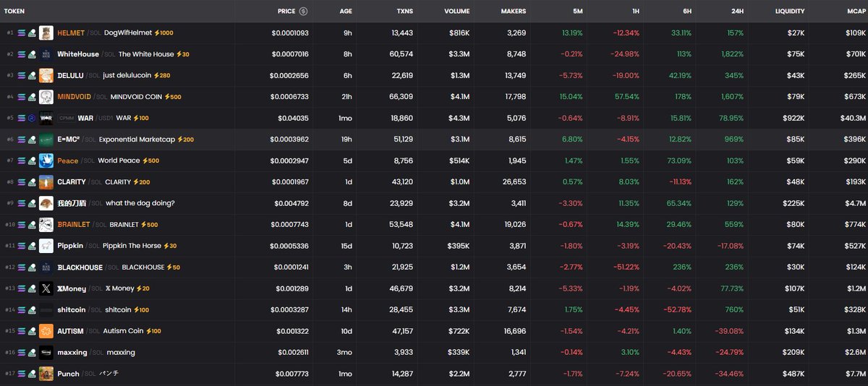Sort table by AGE column
Screen dimensions: 868x386
pos(346,12)
